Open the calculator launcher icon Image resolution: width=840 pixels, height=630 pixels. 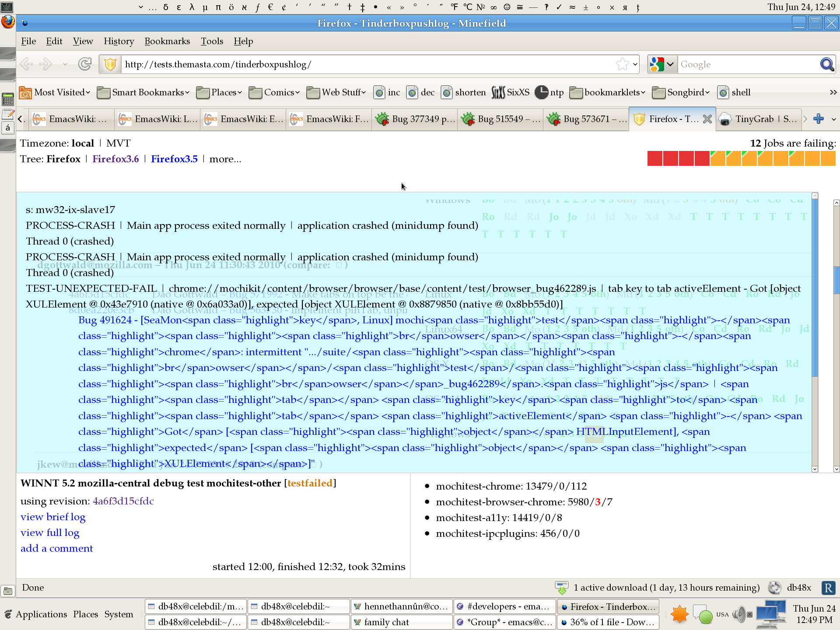(8, 99)
